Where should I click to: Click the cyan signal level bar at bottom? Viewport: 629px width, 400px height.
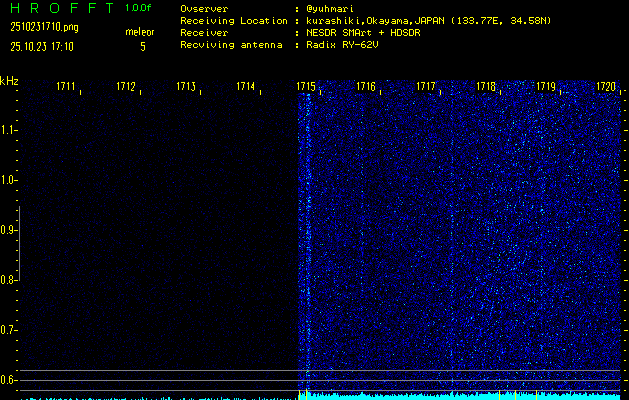[460, 396]
